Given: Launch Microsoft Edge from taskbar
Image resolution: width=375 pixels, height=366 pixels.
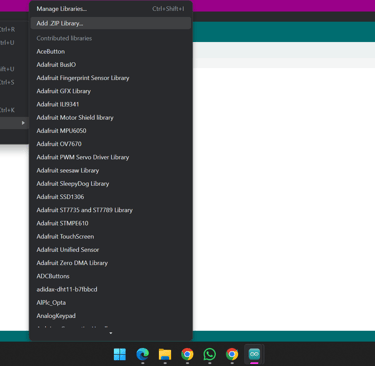Looking at the screenshot, I should pos(143,354).
